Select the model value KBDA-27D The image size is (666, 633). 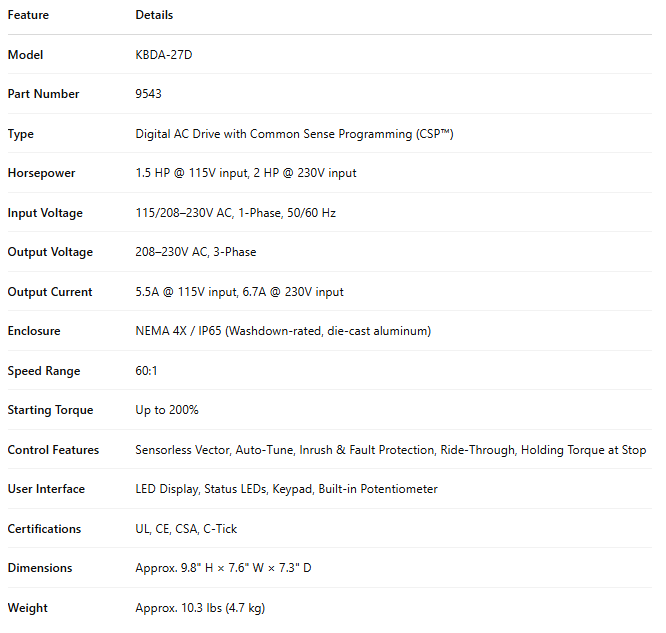coord(164,55)
